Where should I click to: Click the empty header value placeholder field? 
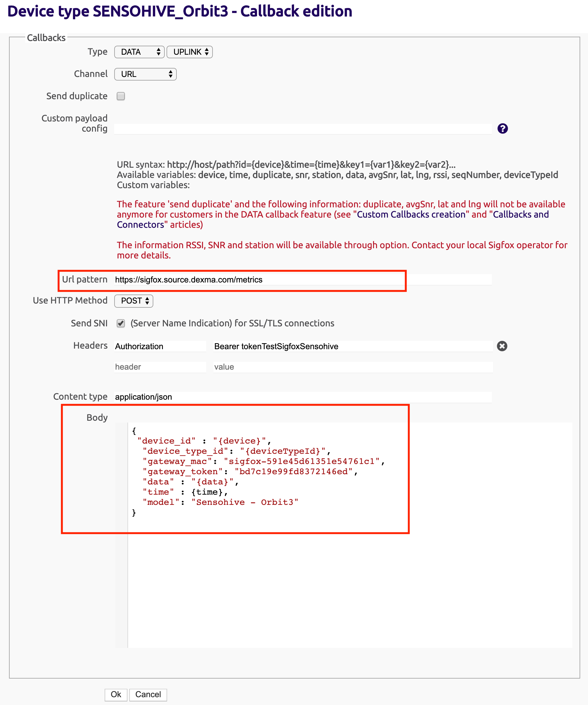[353, 367]
